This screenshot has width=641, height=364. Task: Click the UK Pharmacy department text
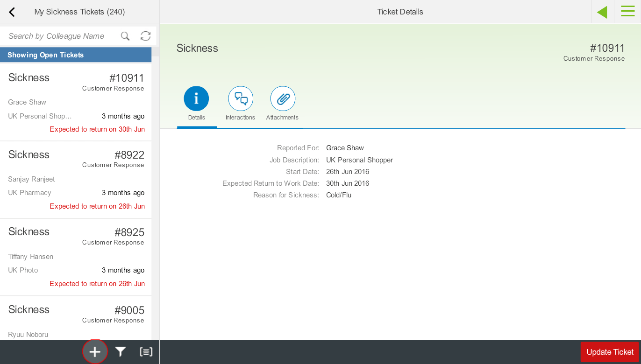point(29,193)
